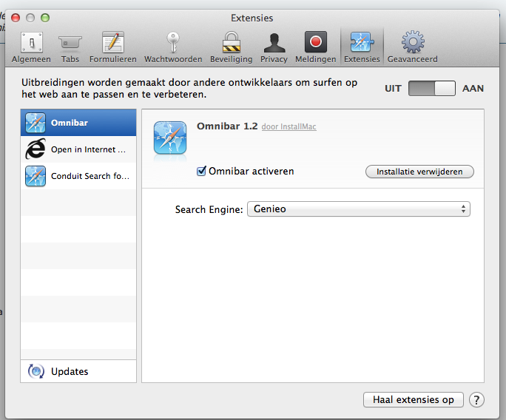Click the Conduit Search compass icon in list
This screenshot has width=506, height=420.
[x=36, y=176]
